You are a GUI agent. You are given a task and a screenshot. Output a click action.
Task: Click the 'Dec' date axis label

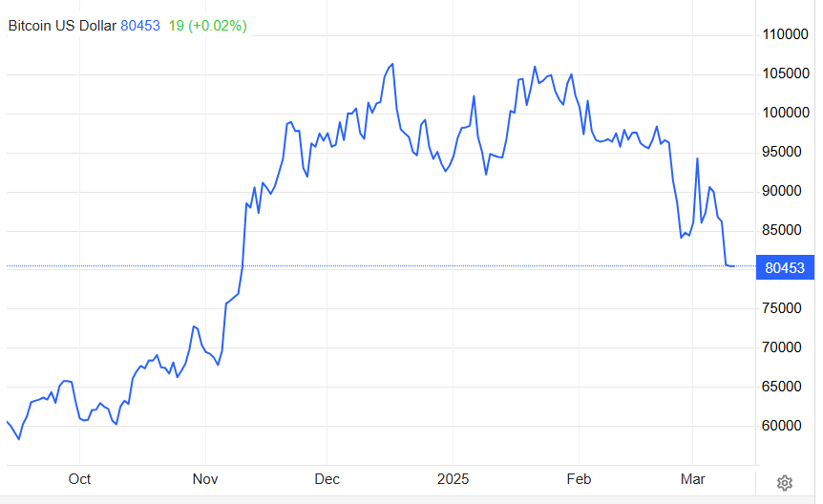(x=327, y=479)
